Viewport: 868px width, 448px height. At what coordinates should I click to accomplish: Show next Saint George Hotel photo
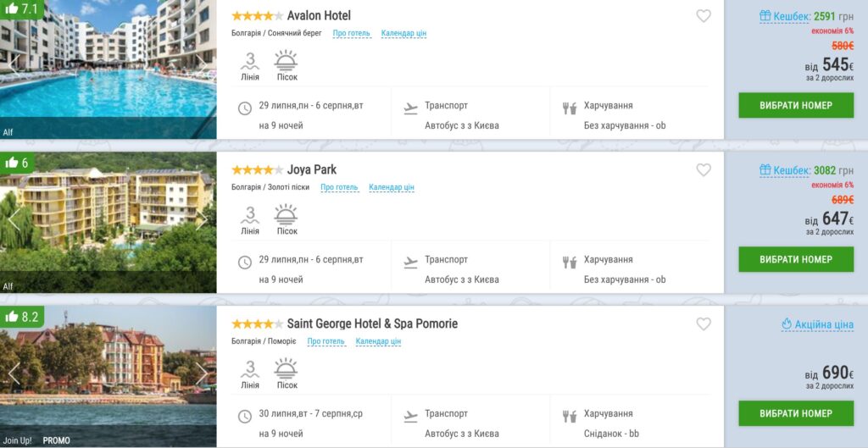(202, 373)
